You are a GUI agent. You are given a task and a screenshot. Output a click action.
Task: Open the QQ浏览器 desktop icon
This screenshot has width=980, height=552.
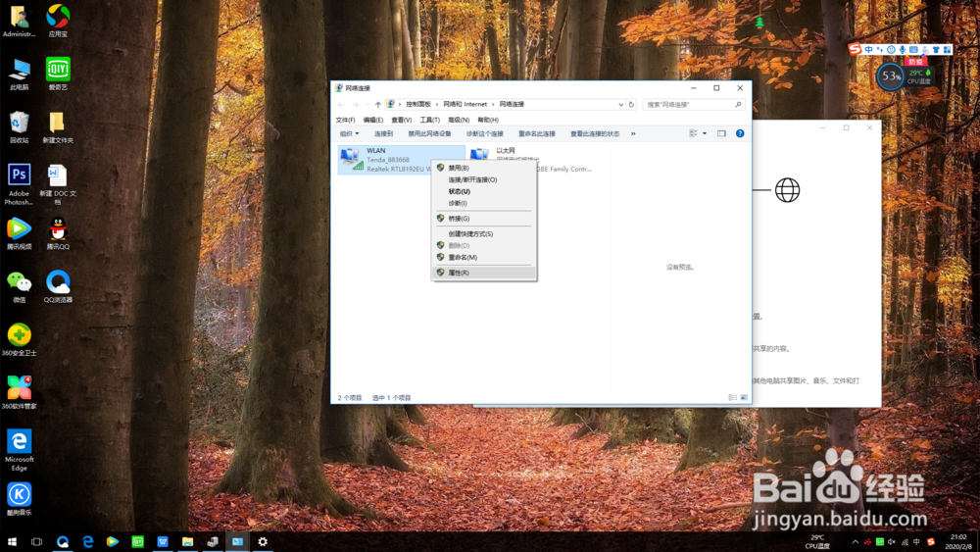[58, 286]
